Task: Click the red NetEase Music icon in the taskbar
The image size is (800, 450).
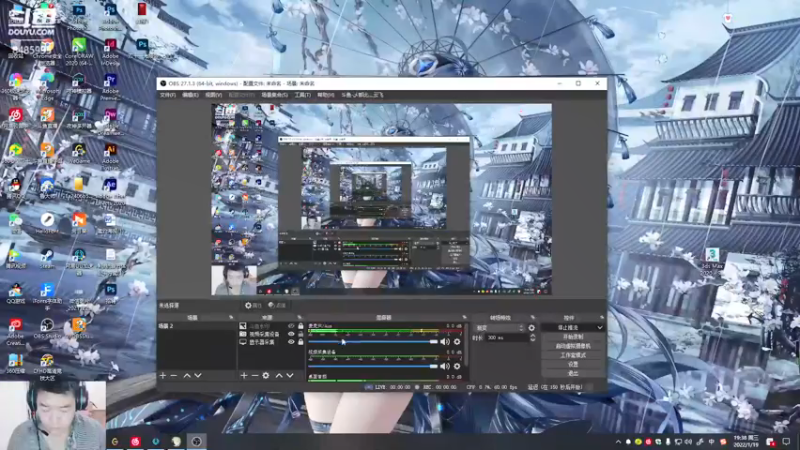Action: tap(135, 441)
